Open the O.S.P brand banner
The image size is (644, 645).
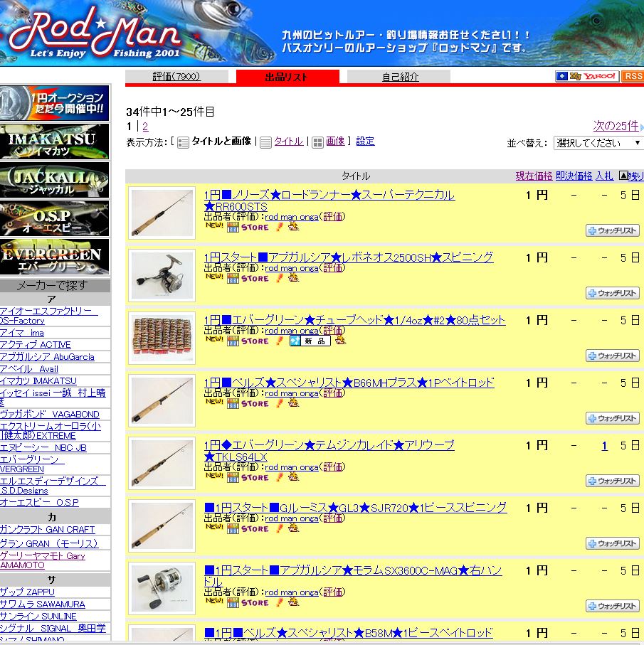click(x=55, y=218)
